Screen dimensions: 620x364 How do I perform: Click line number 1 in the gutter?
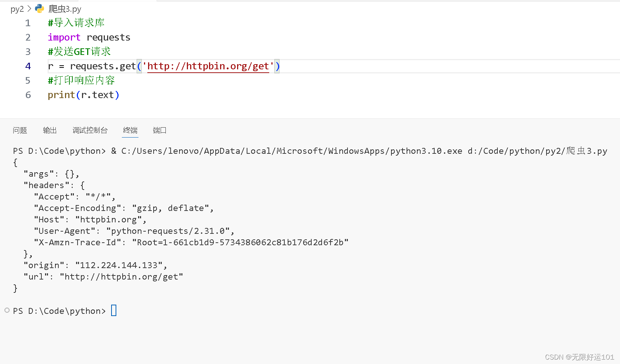[x=28, y=23]
